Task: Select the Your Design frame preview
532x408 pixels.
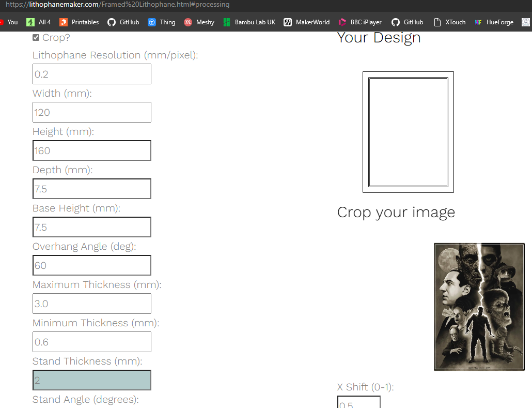Action: coord(408,132)
